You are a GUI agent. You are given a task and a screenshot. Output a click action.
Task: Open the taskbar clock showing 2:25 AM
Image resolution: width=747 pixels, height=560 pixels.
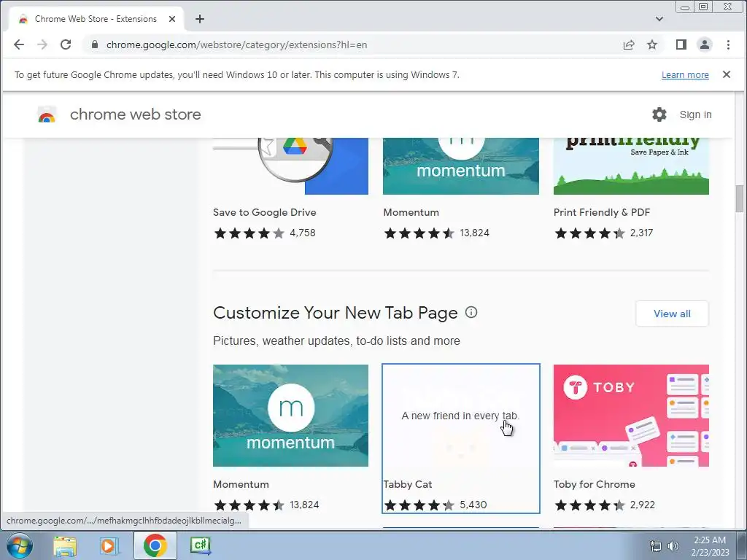click(x=710, y=546)
